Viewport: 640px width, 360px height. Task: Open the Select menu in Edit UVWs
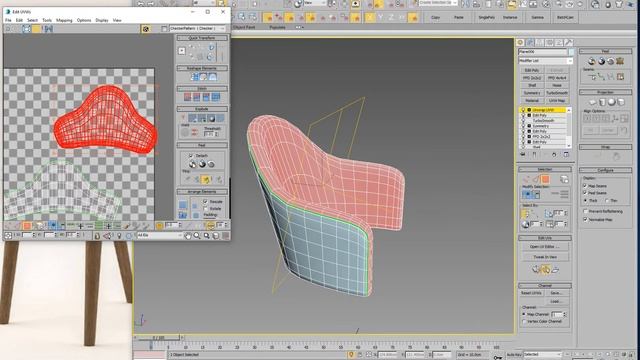[x=32, y=20]
